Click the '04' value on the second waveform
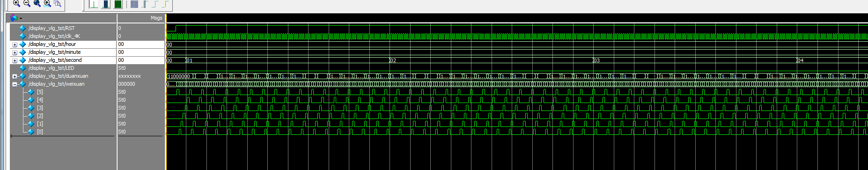 [800, 60]
